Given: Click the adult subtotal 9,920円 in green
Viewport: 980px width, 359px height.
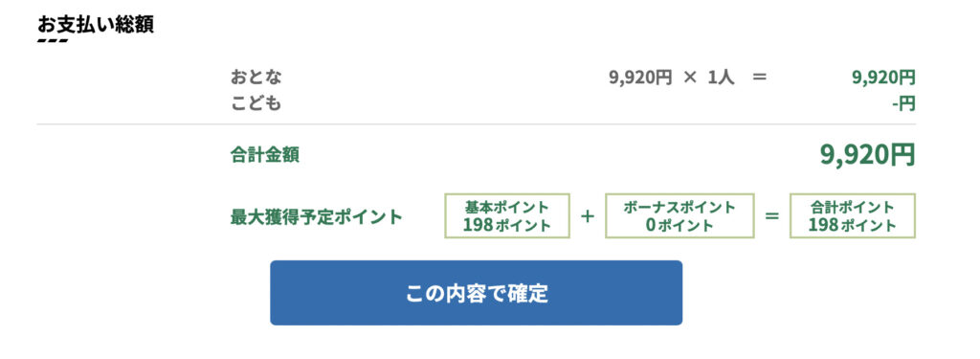Looking at the screenshot, I should click(884, 78).
